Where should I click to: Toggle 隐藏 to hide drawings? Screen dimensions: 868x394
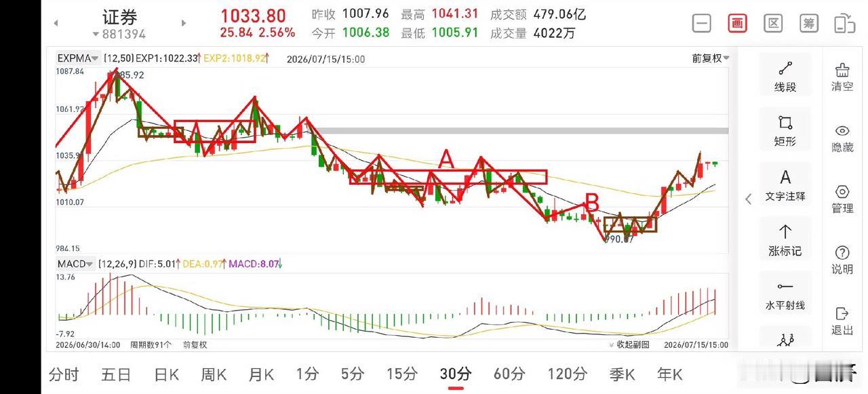coord(842,138)
